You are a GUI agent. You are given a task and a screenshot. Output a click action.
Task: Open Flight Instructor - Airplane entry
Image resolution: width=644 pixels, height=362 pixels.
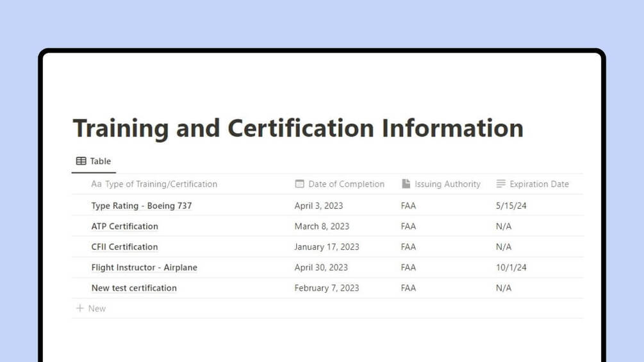pos(144,267)
